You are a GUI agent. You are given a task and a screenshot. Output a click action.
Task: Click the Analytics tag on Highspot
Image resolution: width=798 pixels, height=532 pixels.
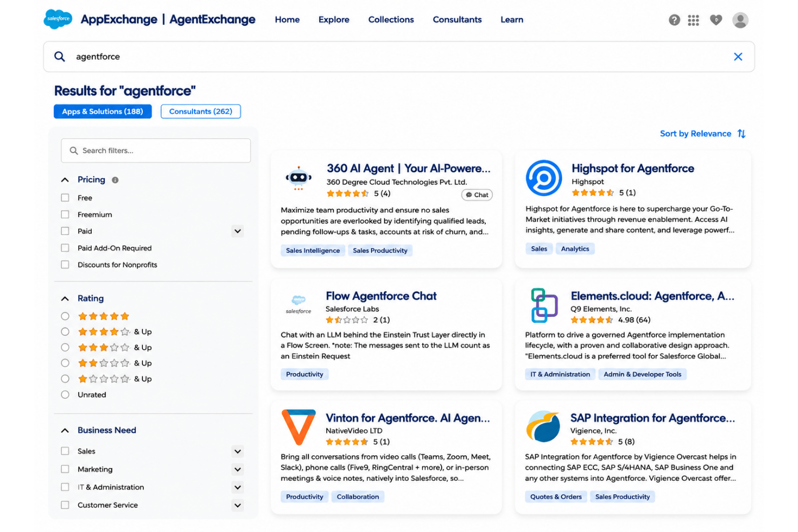[575, 249]
